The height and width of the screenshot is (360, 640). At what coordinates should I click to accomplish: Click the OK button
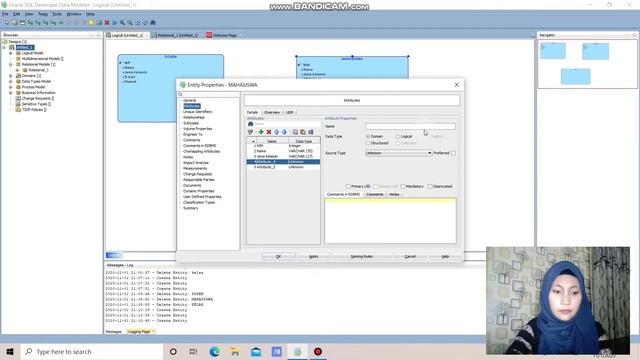pos(278,256)
